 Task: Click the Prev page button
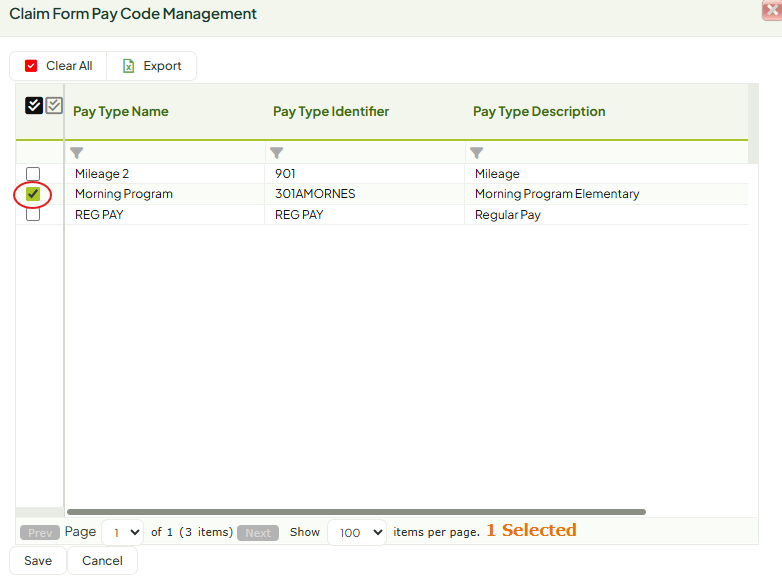[40, 533]
